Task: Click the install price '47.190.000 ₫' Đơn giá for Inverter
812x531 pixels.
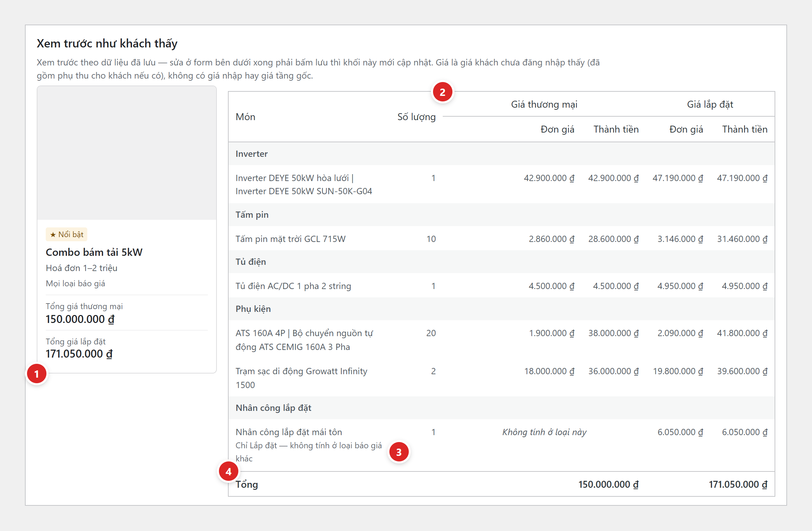Action: 678,178
